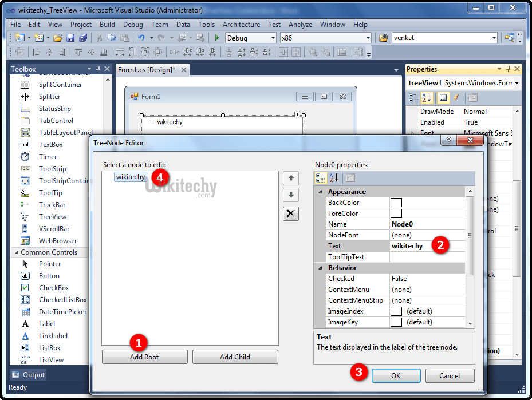Open the x86 platform dropdown

[368, 38]
